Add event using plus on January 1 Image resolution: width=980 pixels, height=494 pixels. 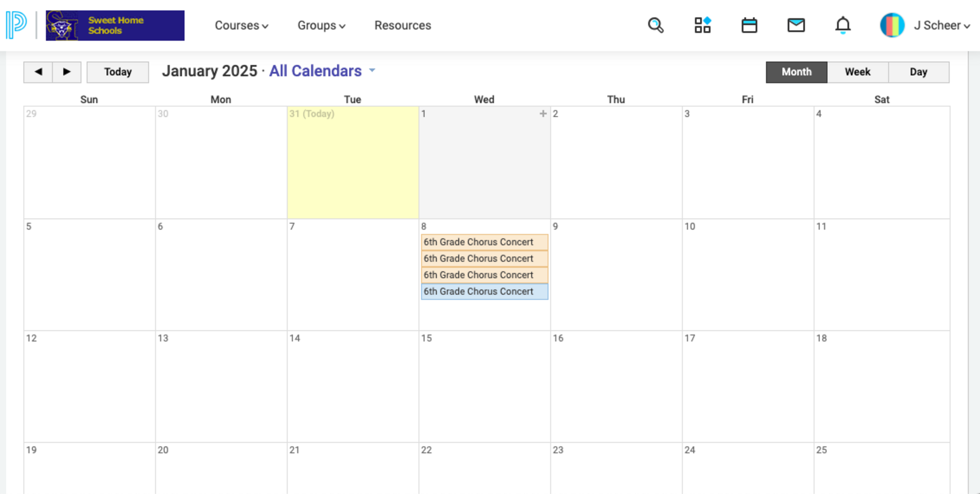pyautogui.click(x=543, y=113)
